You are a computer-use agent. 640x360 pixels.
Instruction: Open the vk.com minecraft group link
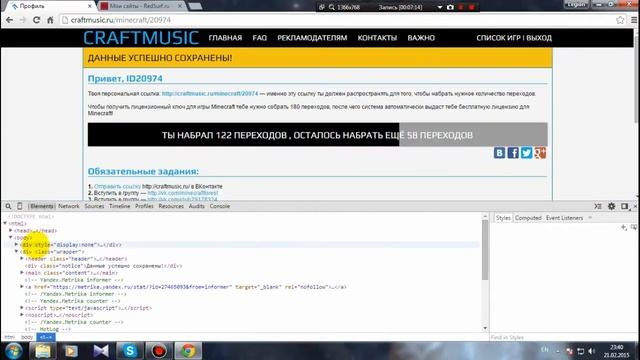[x=183, y=193]
